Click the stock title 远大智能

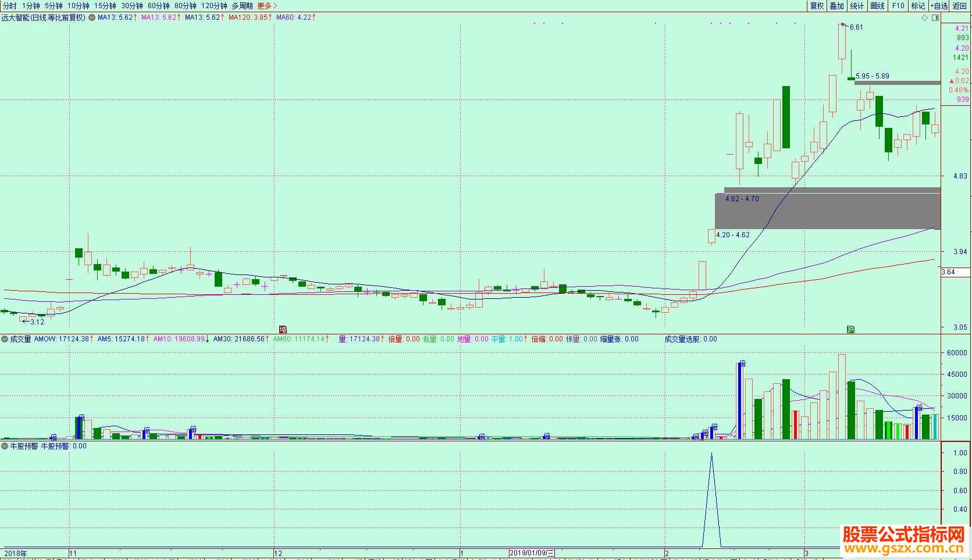(x=15, y=17)
